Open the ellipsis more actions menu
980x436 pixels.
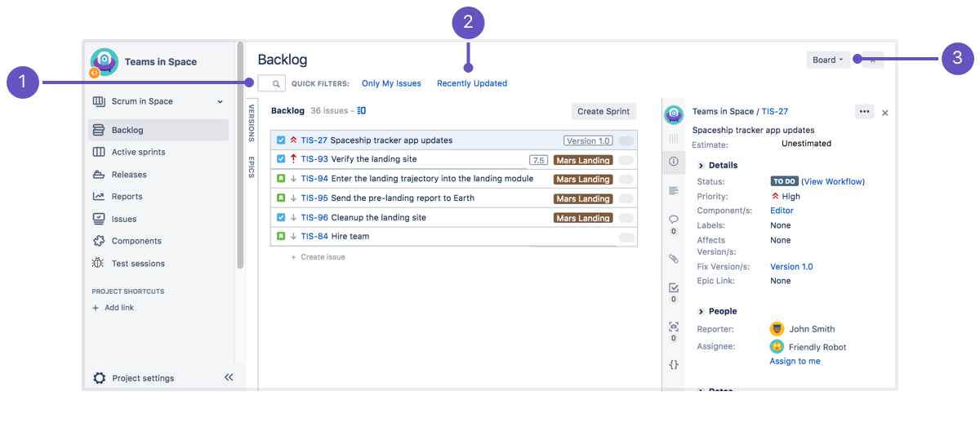(864, 112)
